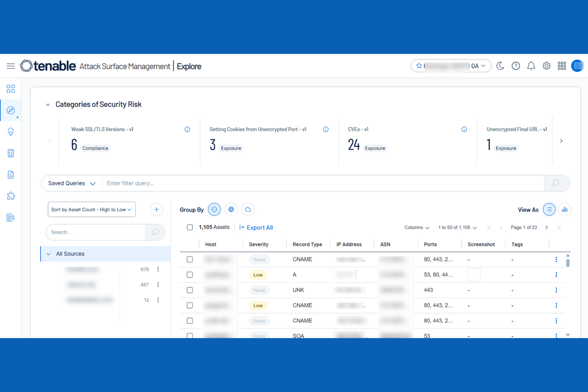Collapse the All Sources tree item
588x392 pixels.
(x=48, y=253)
